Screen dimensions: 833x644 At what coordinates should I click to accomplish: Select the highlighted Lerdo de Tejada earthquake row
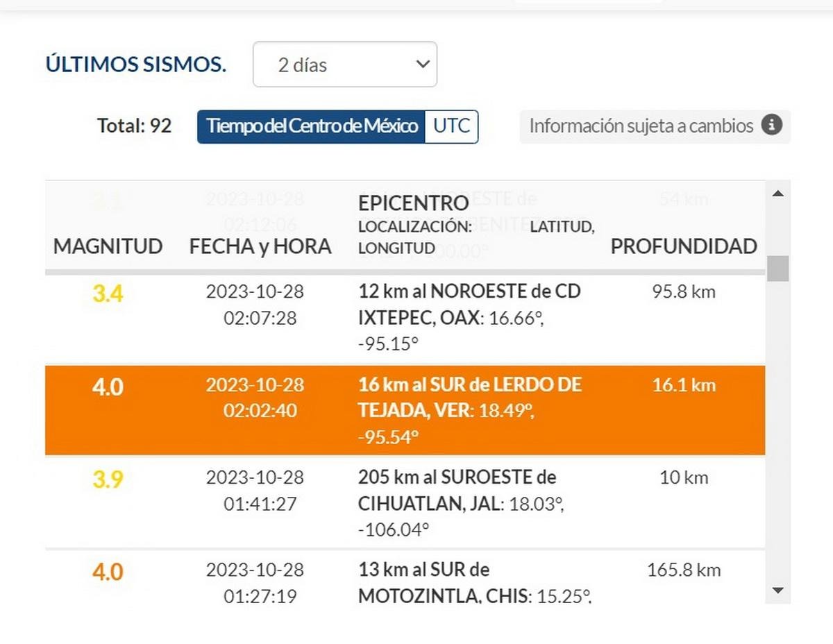click(405, 410)
